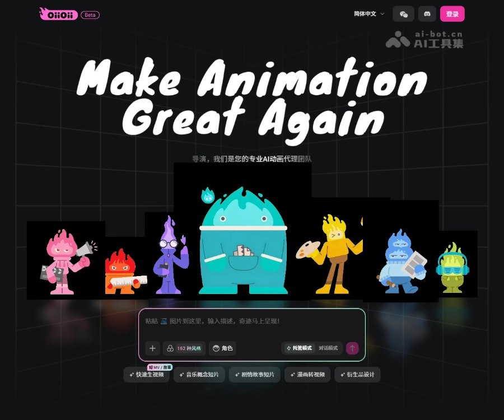Screen dimensions: 504x420
Task: Expand the 简体中文 language dropdown
Action: 369,14
